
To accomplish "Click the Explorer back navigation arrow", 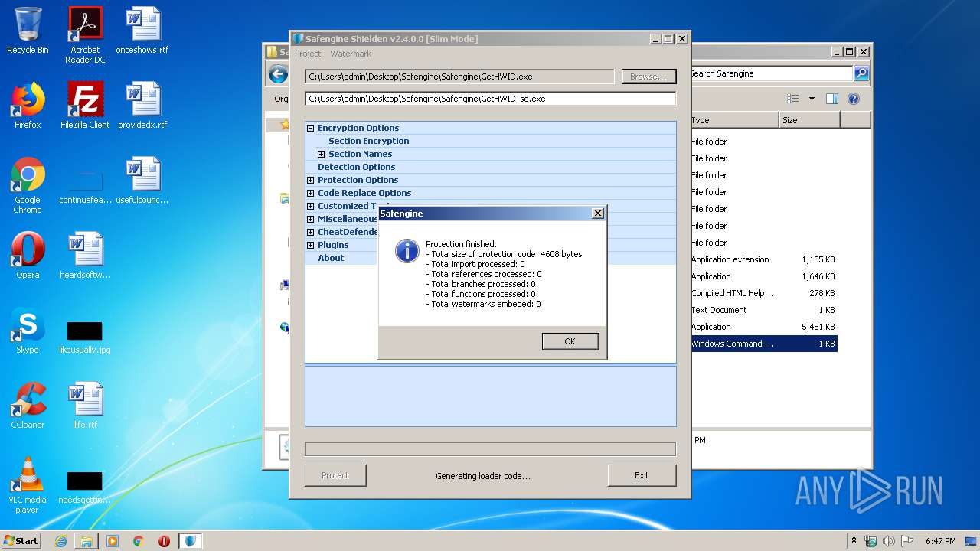I will pos(278,74).
